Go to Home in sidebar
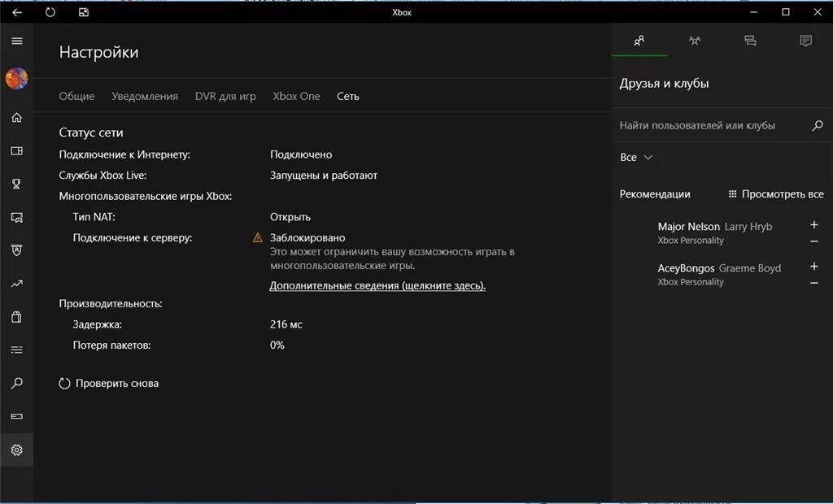 (17, 117)
